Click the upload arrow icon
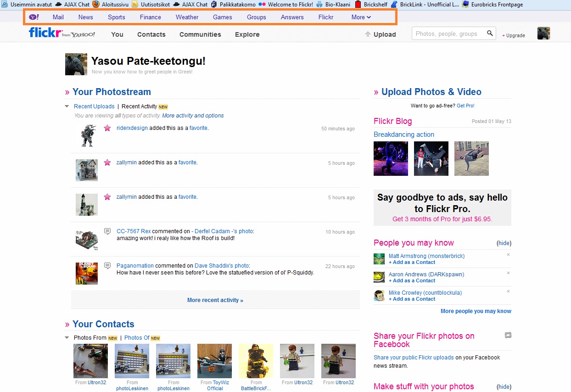The height and width of the screenshot is (392, 571). tap(368, 34)
